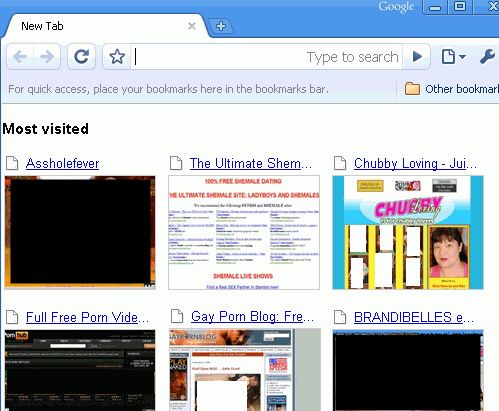Open the Chubby Loving most-visited link

click(415, 163)
